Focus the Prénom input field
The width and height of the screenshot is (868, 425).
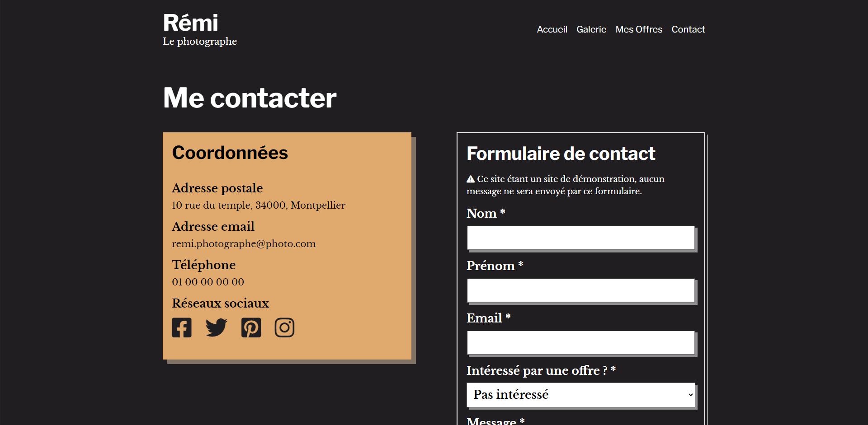(581, 290)
